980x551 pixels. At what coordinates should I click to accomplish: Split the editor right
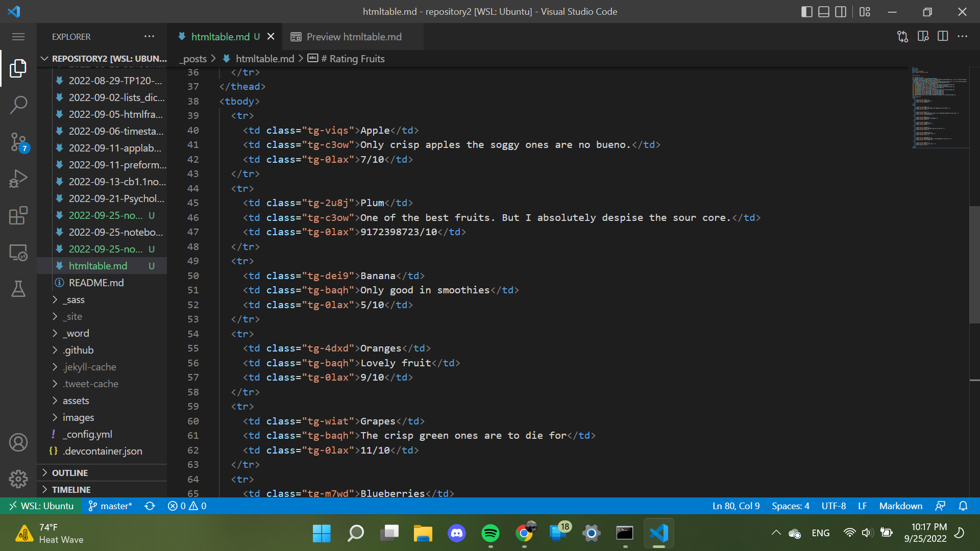coord(943,37)
